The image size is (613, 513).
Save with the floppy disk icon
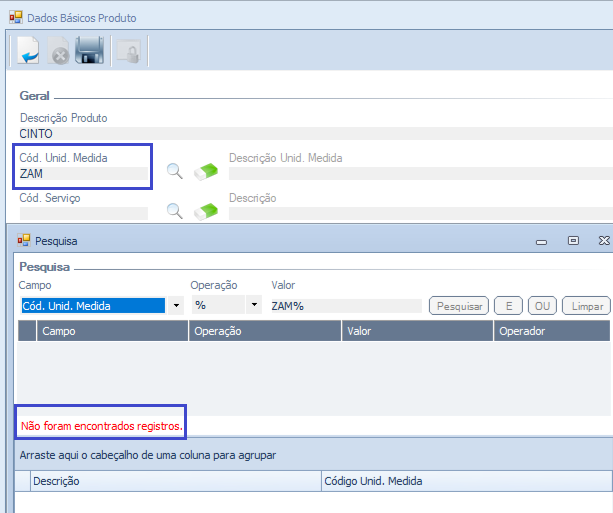pyautogui.click(x=90, y=50)
